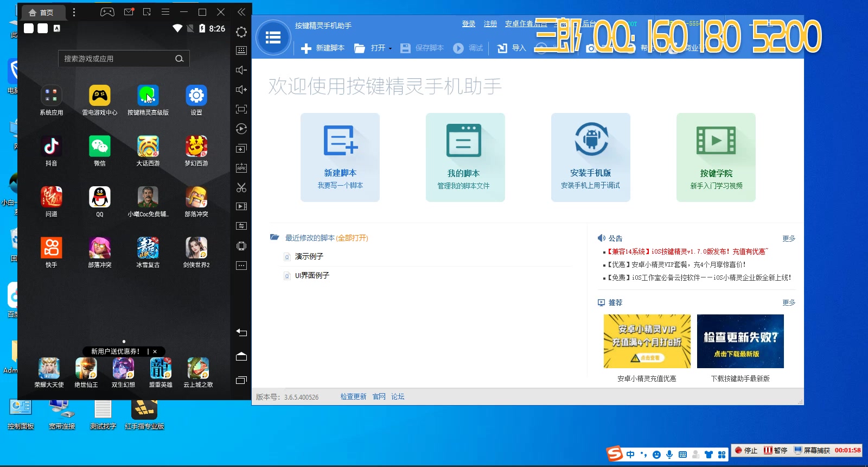Launch the 抖音 app

52,151
